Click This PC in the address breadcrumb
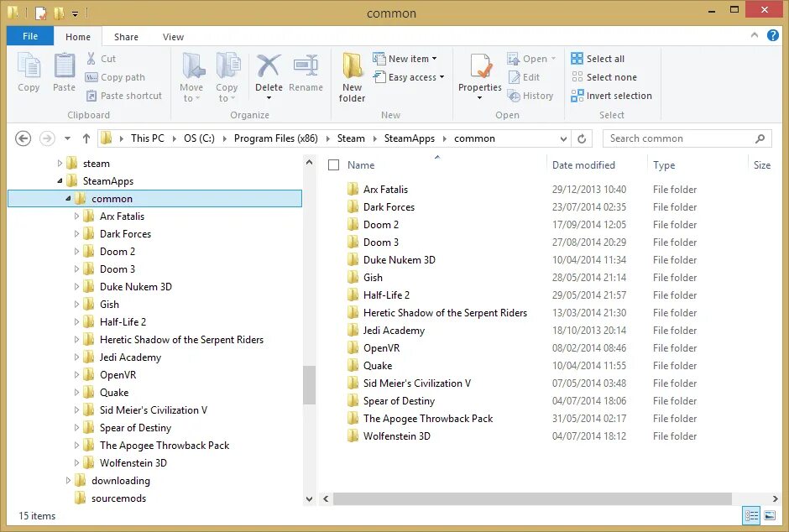Screen dimensions: 789x532 pyautogui.click(x=148, y=138)
